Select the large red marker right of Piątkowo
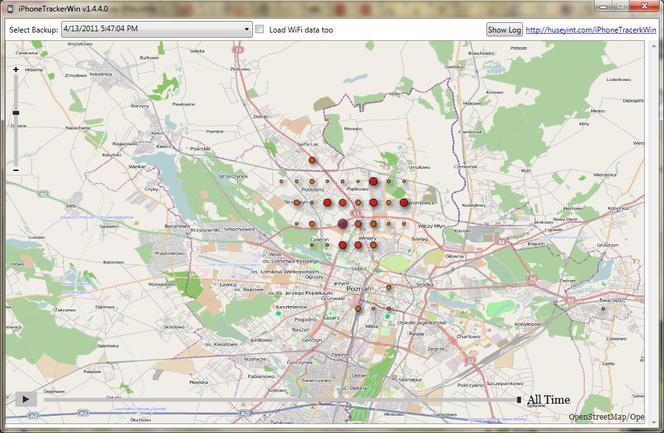Viewport: 664px width, 433px height. [x=373, y=182]
